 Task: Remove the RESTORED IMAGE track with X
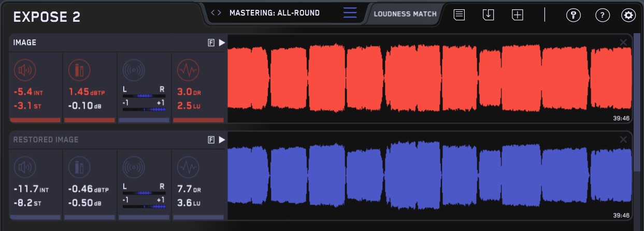pos(623,139)
